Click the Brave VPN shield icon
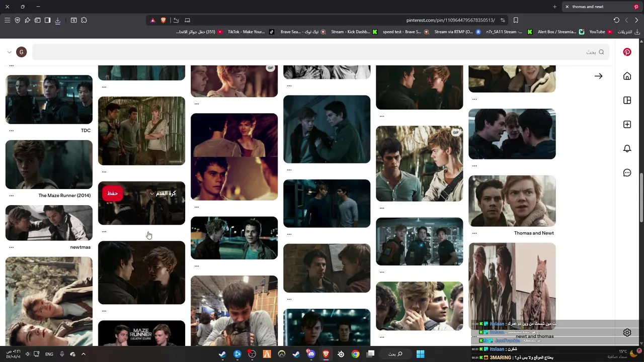Screen dimensions: 644x362 pyautogui.click(x=17, y=20)
